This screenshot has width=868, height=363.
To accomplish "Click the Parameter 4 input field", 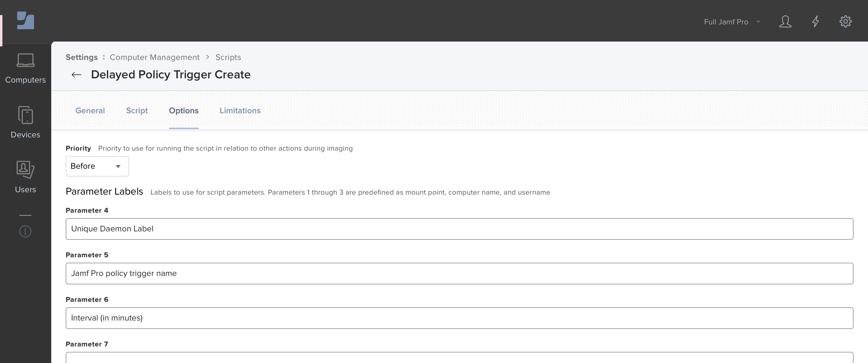I will (459, 229).
